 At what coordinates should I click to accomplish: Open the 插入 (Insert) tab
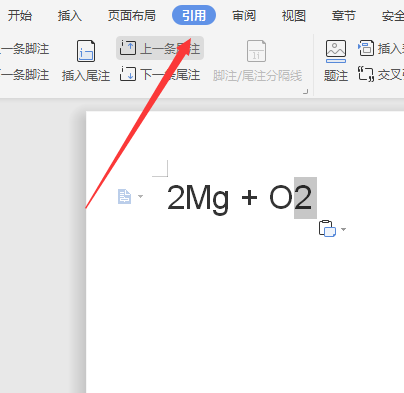(x=69, y=15)
